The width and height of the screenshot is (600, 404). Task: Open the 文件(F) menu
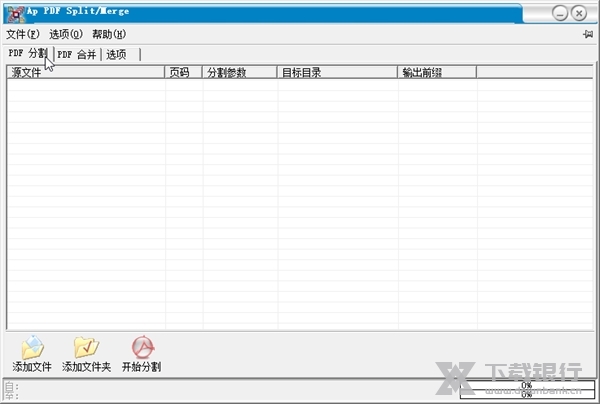(23, 34)
